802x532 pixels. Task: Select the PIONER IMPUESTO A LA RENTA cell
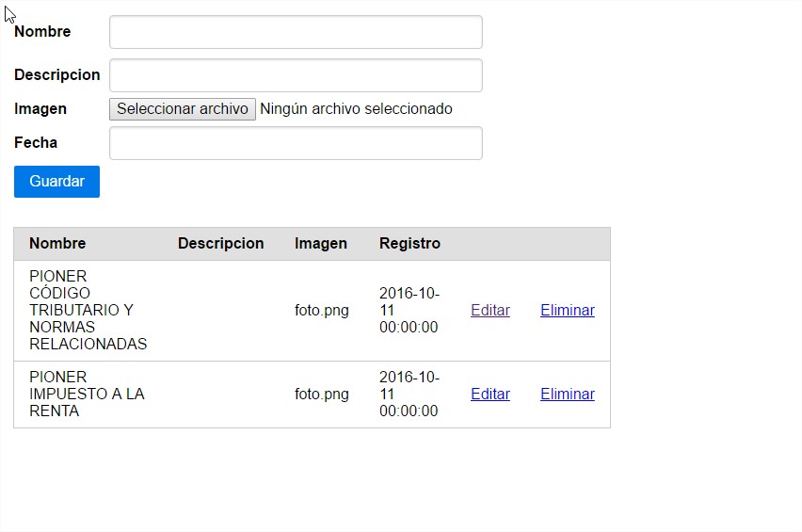87,395
